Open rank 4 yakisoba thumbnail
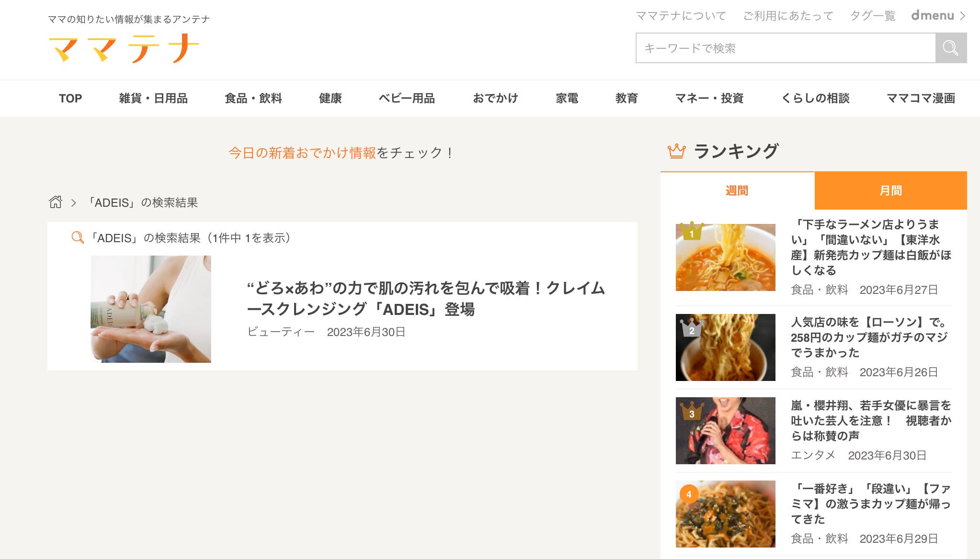Viewport: 980px width, 559px height. [x=725, y=514]
